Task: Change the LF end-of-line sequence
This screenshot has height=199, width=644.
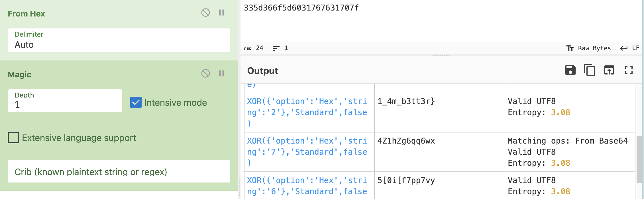Action: (x=630, y=48)
